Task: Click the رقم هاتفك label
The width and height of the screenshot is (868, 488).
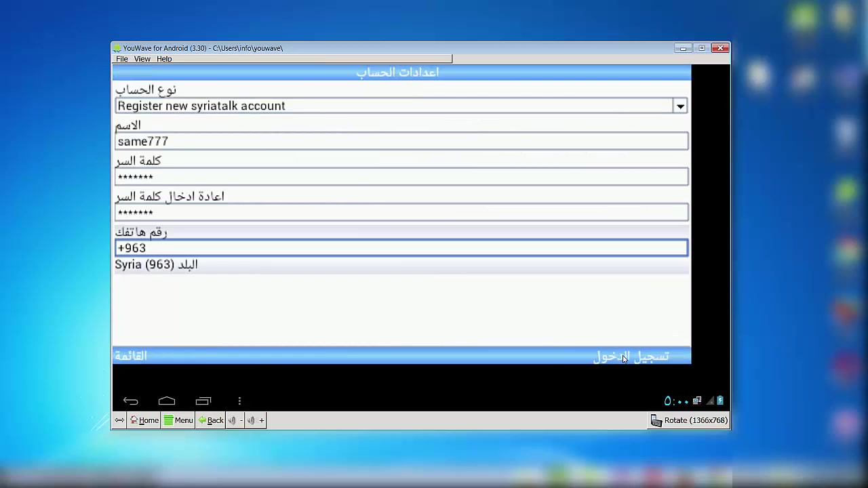Action: 141,232
